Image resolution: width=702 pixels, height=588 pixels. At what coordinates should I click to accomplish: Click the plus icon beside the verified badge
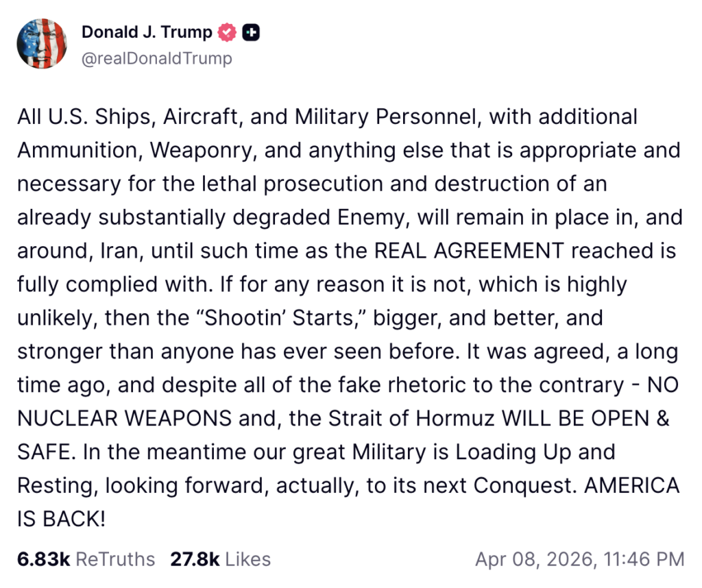[250, 31]
